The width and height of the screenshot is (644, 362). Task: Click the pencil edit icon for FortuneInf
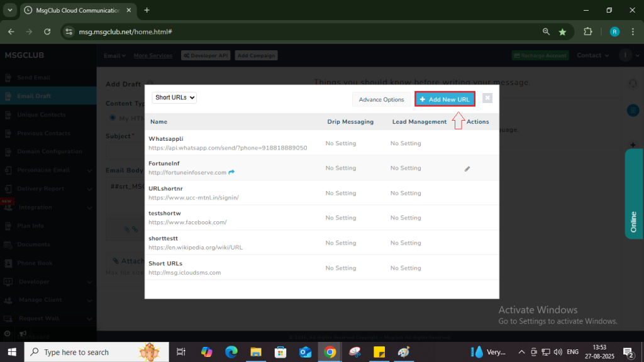click(467, 168)
